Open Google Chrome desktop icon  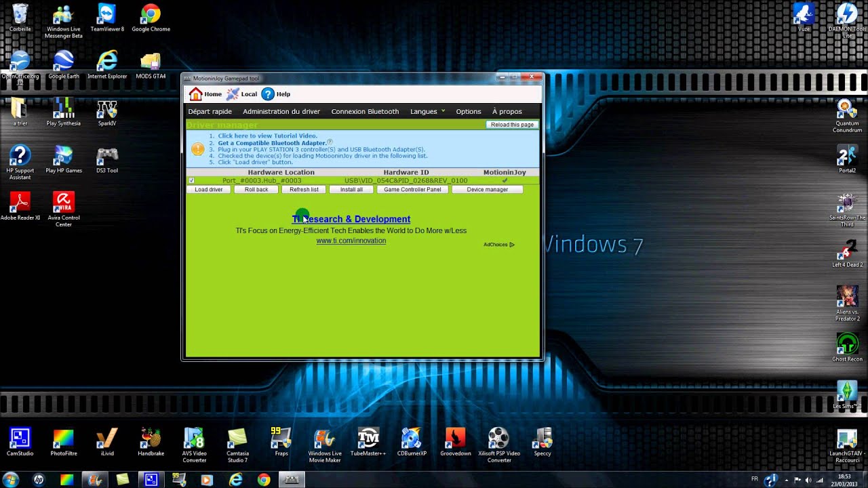point(151,18)
